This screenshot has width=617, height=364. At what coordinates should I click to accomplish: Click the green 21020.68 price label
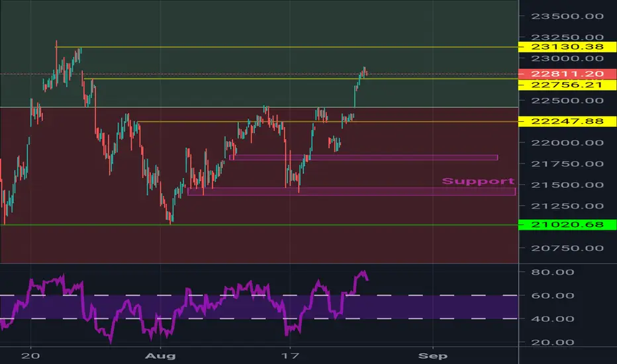click(x=567, y=225)
